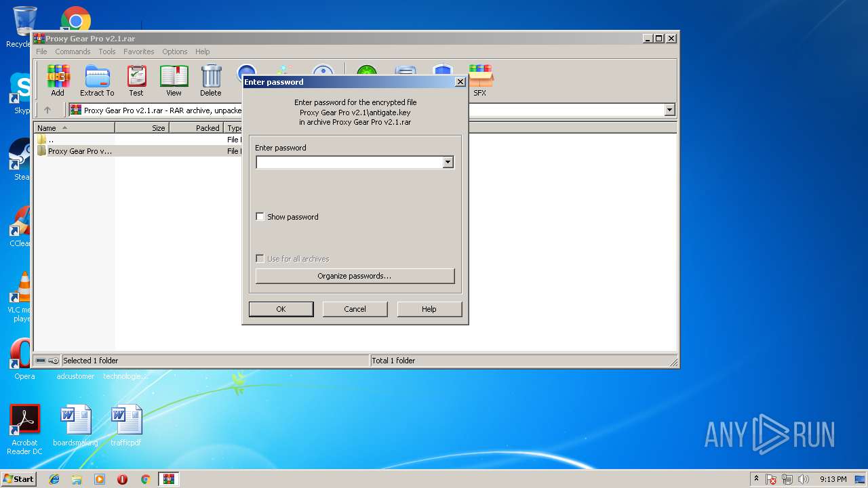Image resolution: width=868 pixels, height=488 pixels.
Task: Open Windows Explorer from taskbar
Action: tap(77, 479)
